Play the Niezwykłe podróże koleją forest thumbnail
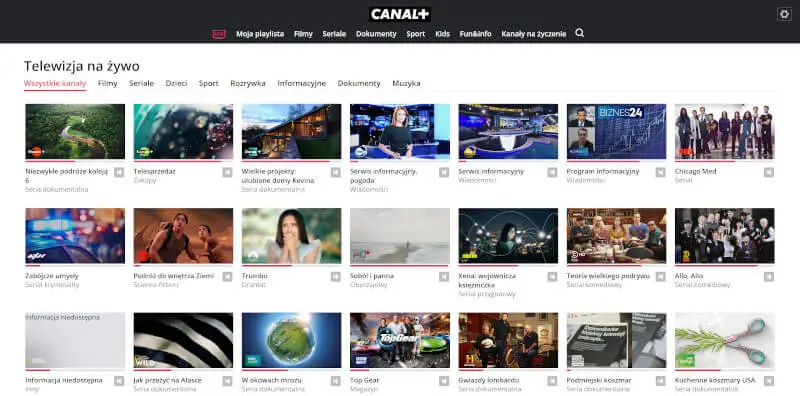800x396 pixels. pos(75,132)
